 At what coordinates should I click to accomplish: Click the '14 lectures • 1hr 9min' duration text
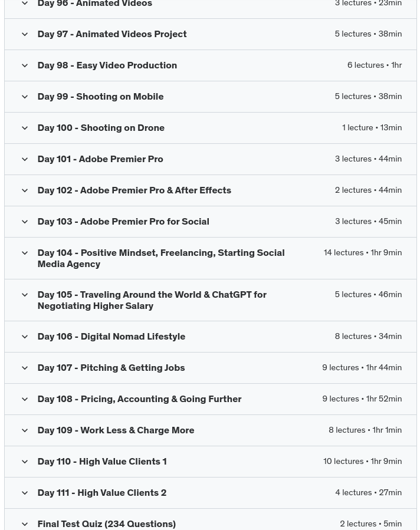(x=362, y=253)
